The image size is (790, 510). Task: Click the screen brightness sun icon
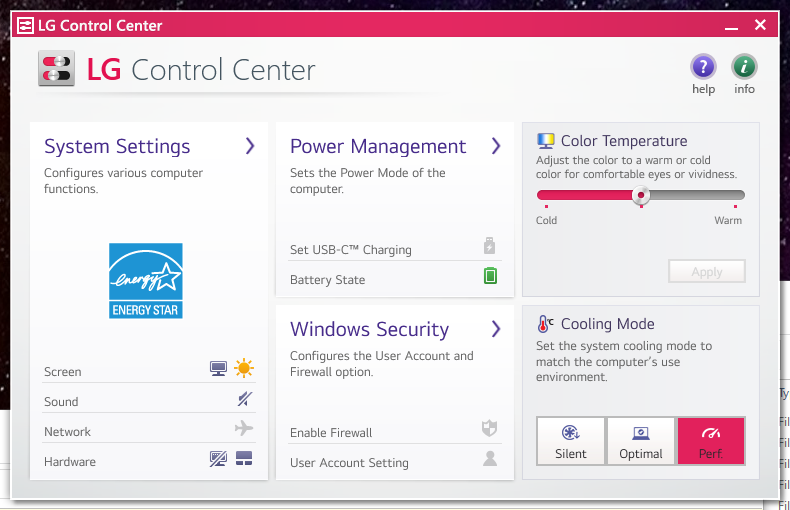click(244, 369)
